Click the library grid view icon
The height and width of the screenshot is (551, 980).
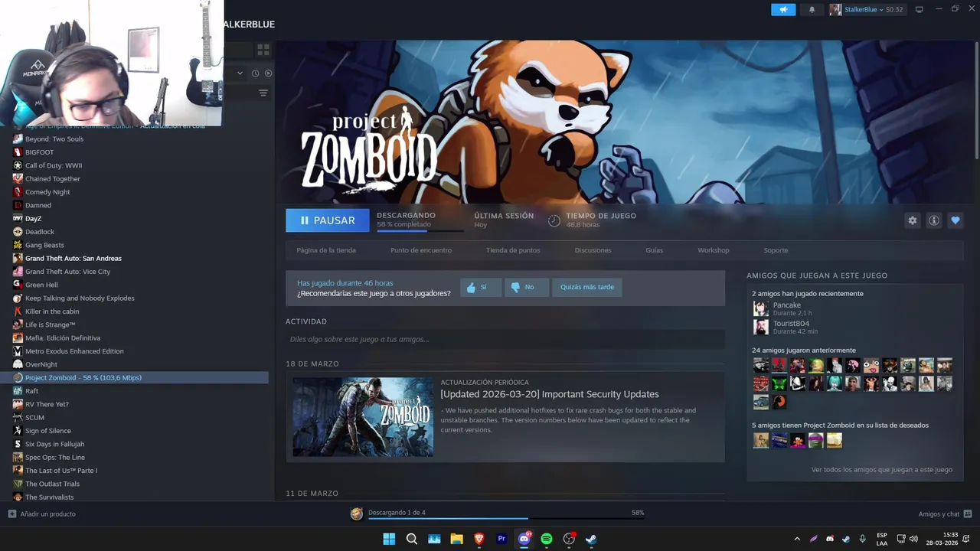click(x=263, y=50)
